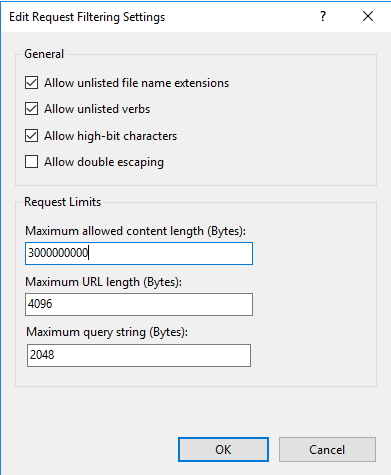The height and width of the screenshot is (475, 391).
Task: Click the 'Allow high-bit characters' label text
Action: (111, 136)
